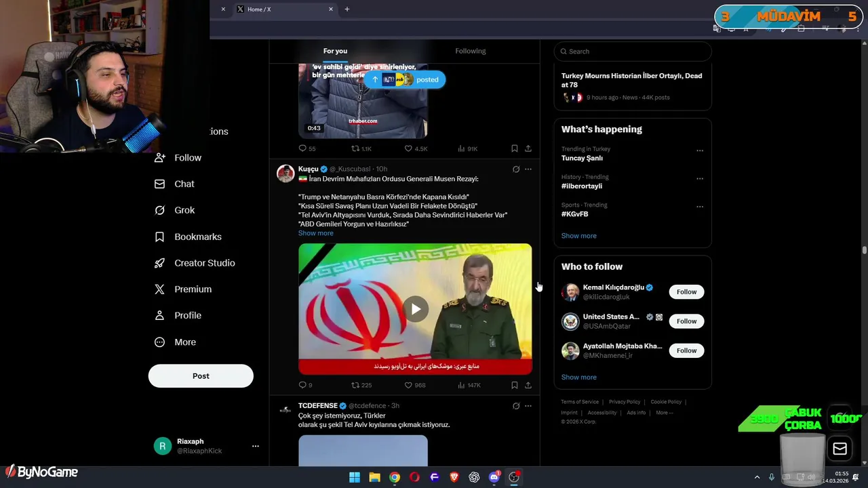The height and width of the screenshot is (488, 868).
Task: Open Chrome from the taskbar
Action: click(395, 477)
